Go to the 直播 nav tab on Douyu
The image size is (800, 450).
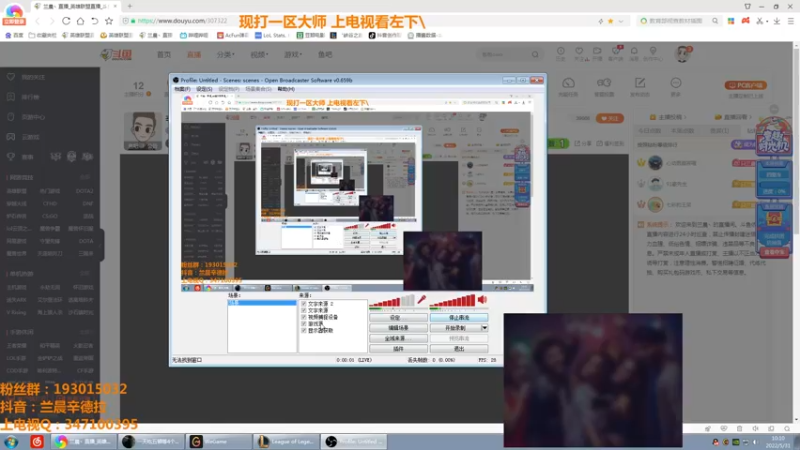coord(194,55)
